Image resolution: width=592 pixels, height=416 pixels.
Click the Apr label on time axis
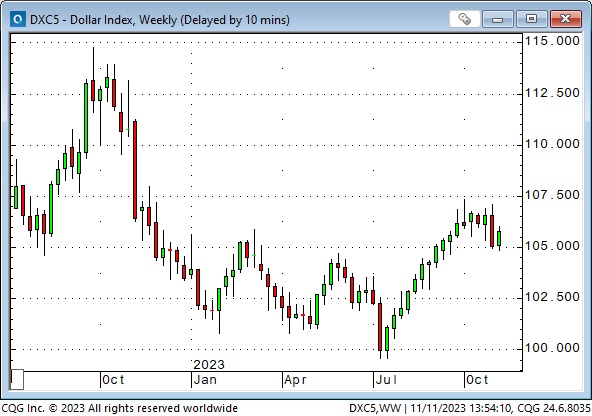click(295, 380)
